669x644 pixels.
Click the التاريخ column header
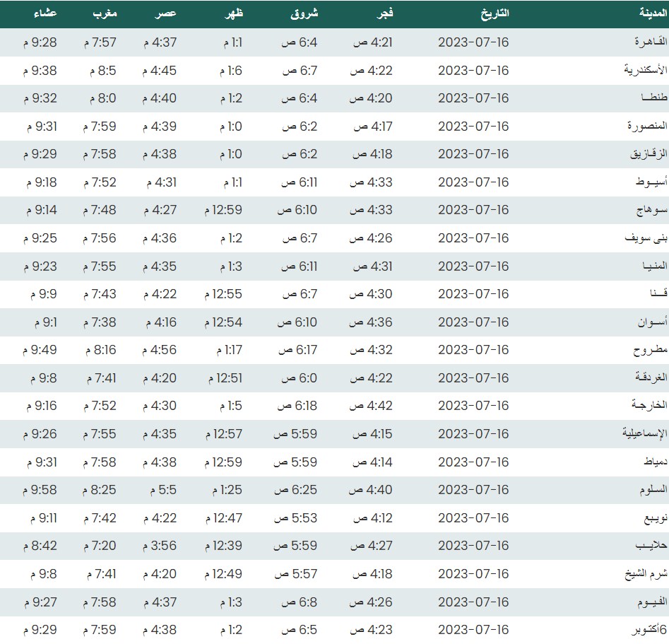point(494,13)
